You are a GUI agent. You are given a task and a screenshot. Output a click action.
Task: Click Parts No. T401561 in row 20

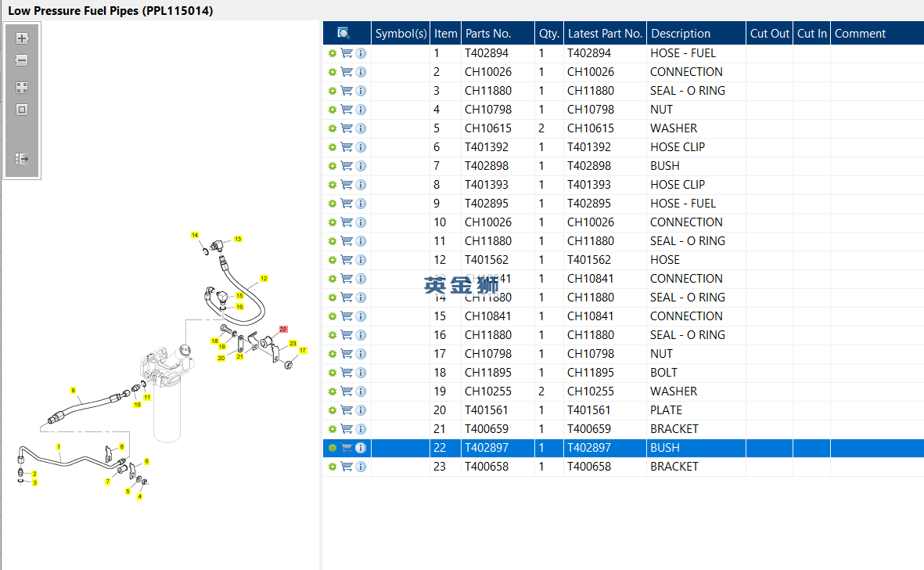point(487,410)
